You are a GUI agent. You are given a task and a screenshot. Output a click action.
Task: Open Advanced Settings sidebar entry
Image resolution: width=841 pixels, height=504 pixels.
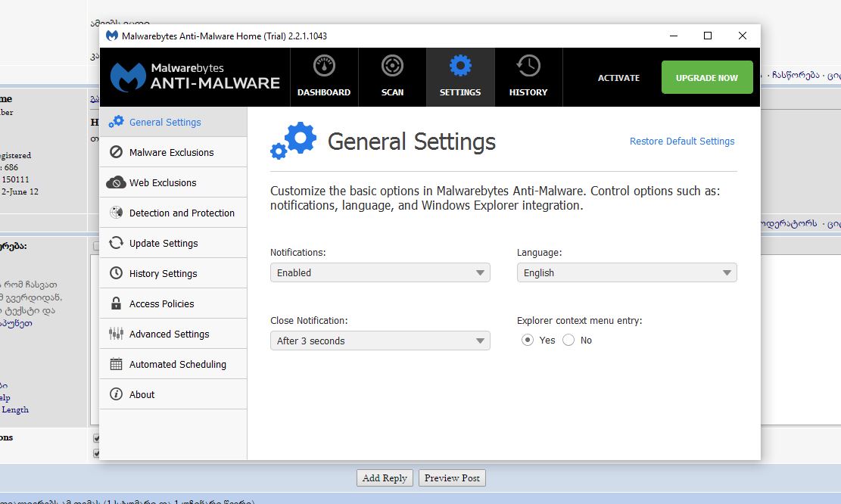tap(173, 334)
